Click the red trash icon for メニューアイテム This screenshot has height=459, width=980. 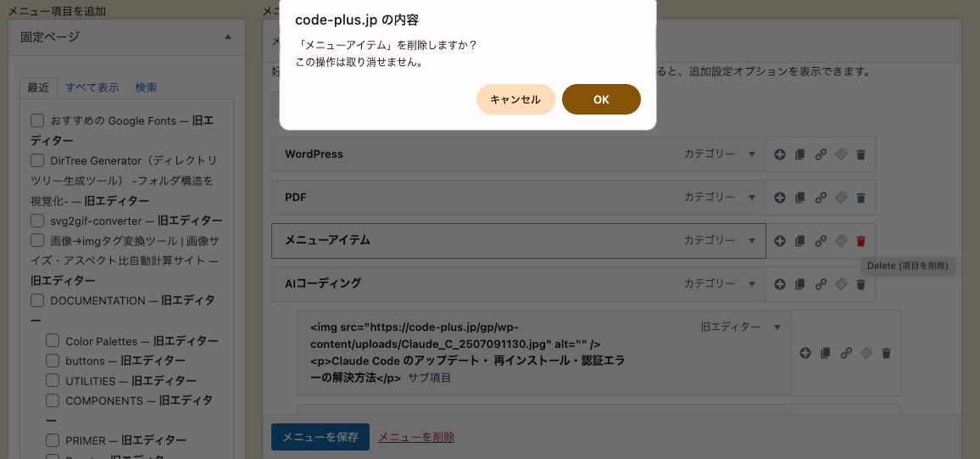pyautogui.click(x=860, y=241)
